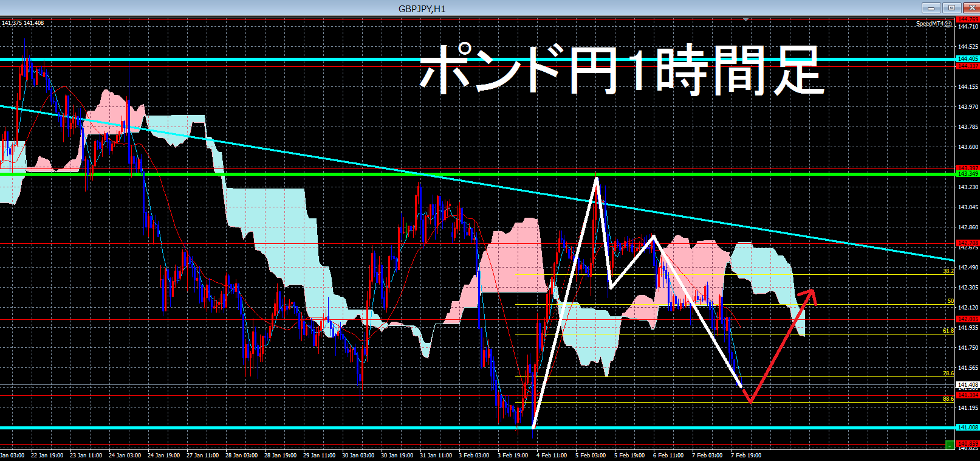Image resolution: width=980 pixels, height=461 pixels.
Task: Select the red 142.005 price label
Action: [x=968, y=319]
